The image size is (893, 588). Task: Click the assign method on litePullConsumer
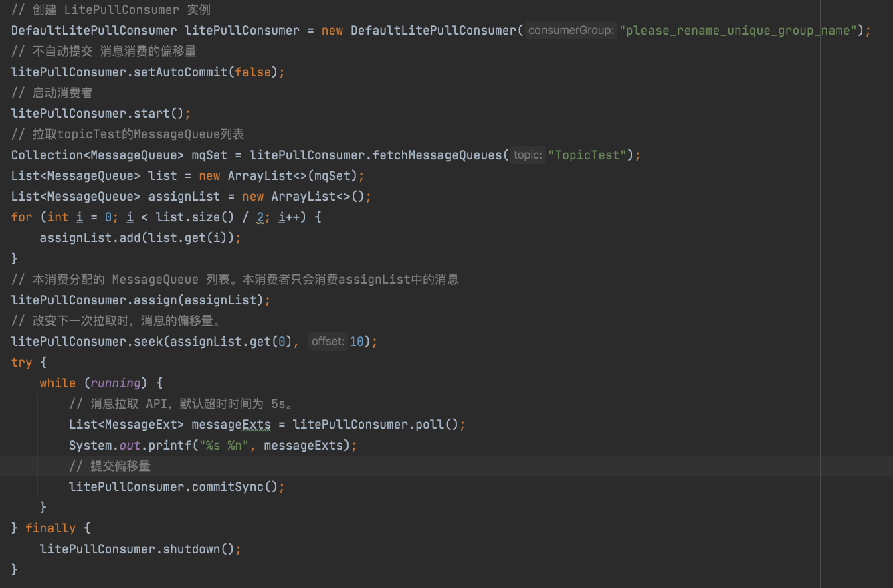click(156, 300)
